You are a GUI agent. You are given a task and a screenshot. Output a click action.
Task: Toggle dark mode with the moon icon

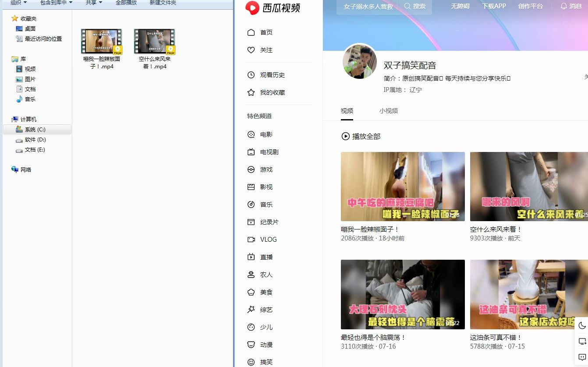582,325
